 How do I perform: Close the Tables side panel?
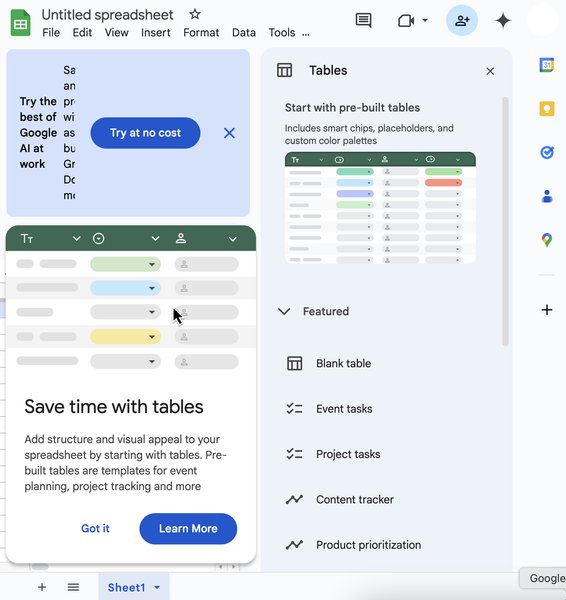[x=490, y=71]
